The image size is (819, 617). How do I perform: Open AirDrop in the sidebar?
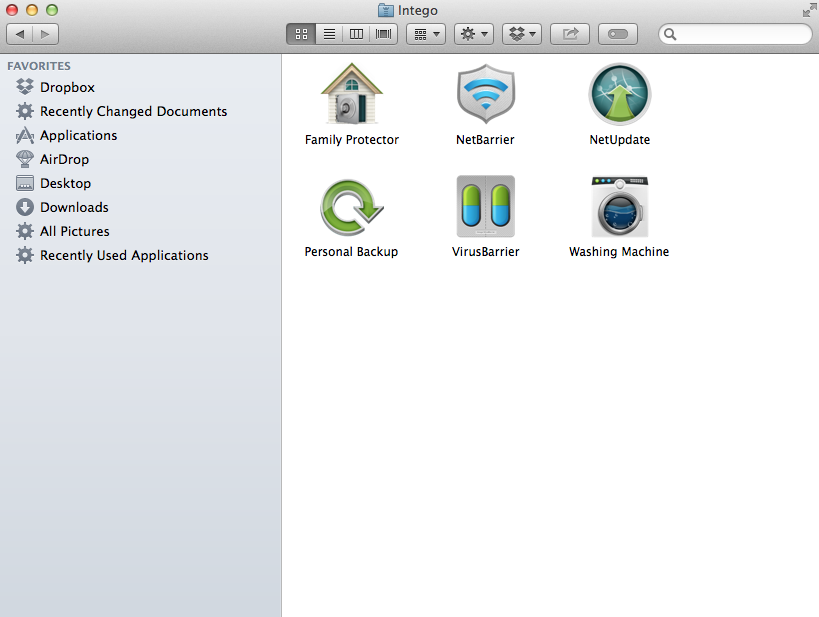pyautogui.click(x=64, y=159)
